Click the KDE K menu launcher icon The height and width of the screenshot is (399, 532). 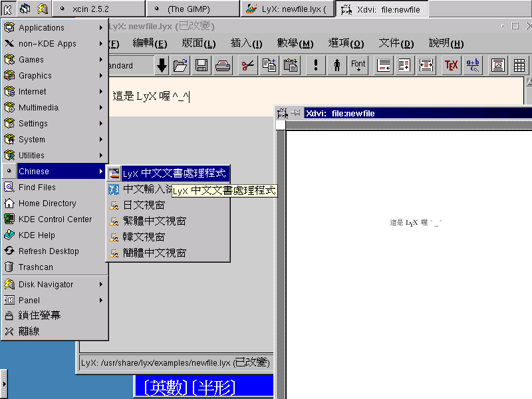point(8,9)
